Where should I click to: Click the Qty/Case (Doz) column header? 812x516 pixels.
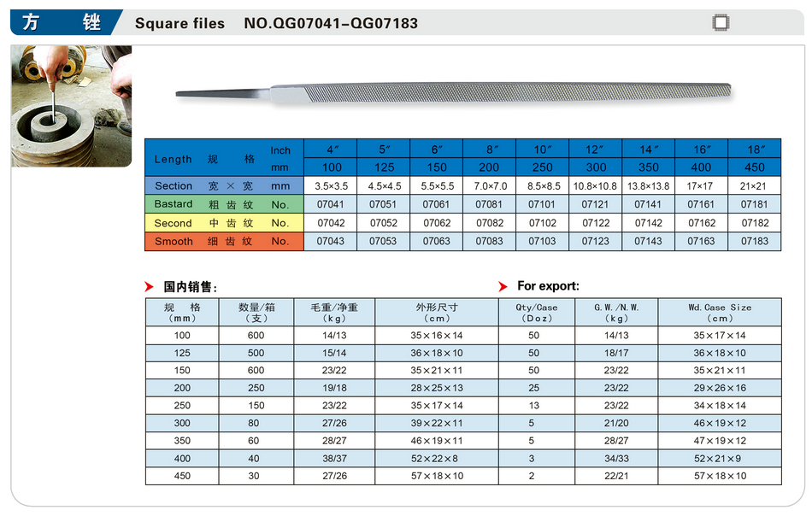[x=537, y=313]
